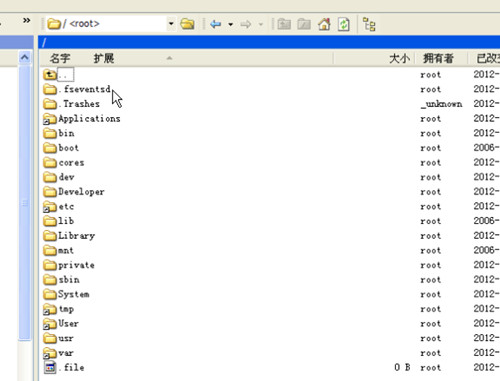Go back with the blue arrow
The width and height of the screenshot is (500, 381).
(216, 24)
